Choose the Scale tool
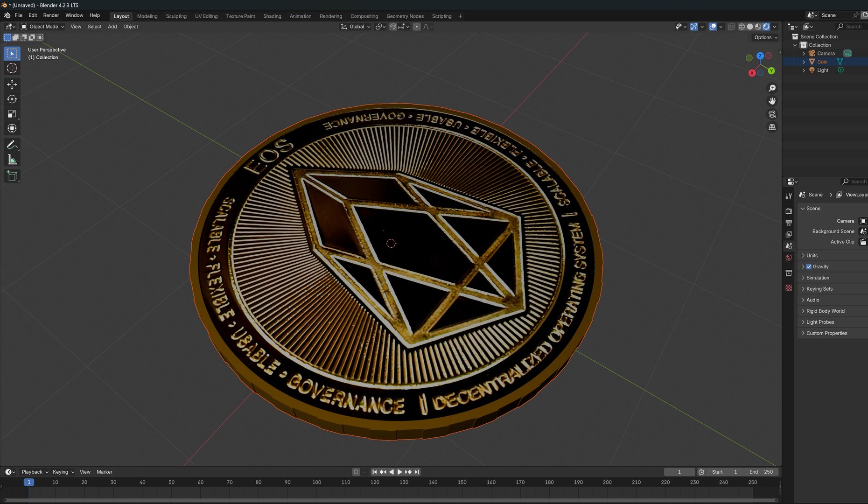Image resolution: width=868 pixels, height=504 pixels. [x=12, y=114]
